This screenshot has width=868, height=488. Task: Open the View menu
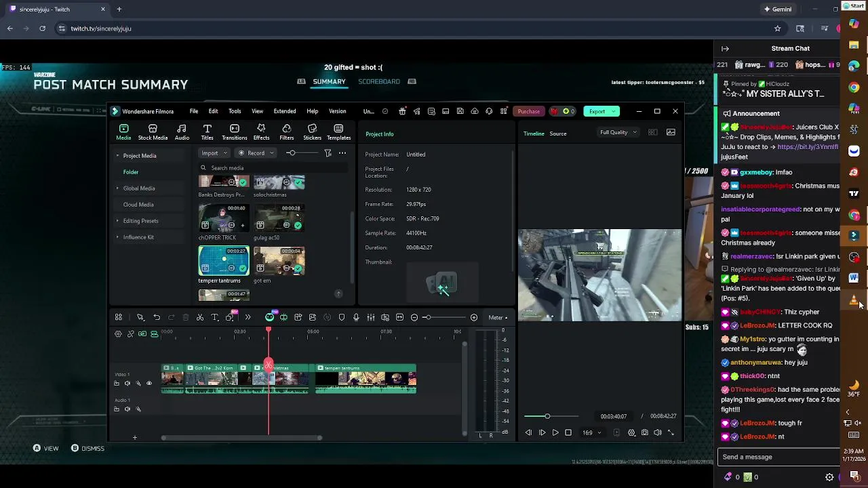pos(257,111)
